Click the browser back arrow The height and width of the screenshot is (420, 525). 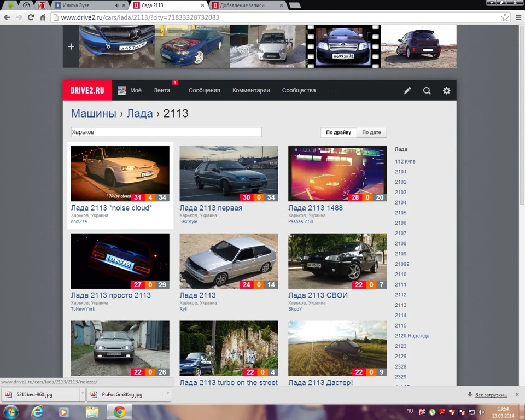click(7, 17)
